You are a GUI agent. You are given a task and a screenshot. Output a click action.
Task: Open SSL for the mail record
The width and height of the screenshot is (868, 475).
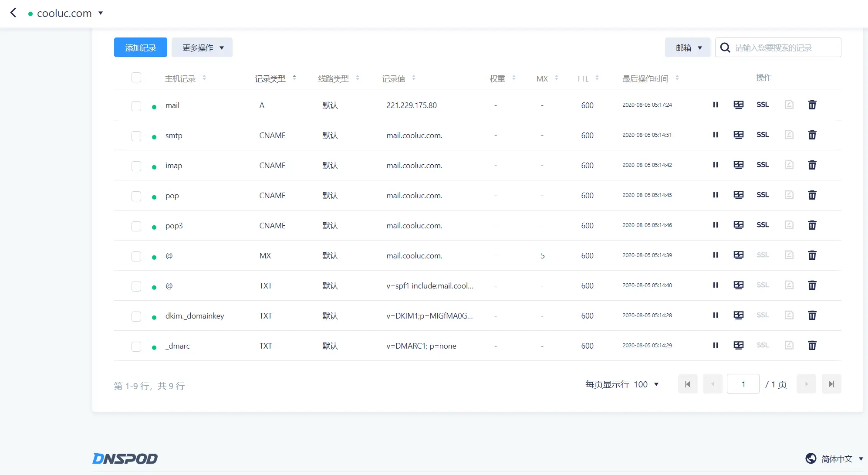(763, 105)
